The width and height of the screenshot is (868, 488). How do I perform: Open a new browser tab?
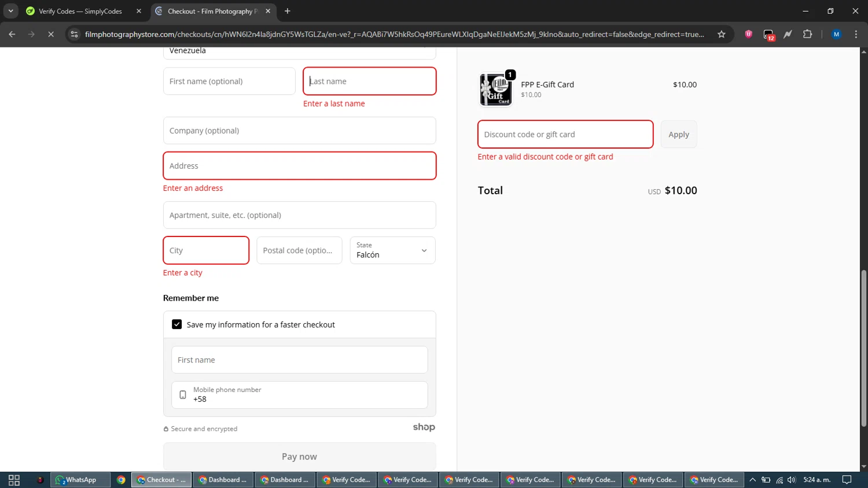pyautogui.click(x=288, y=11)
